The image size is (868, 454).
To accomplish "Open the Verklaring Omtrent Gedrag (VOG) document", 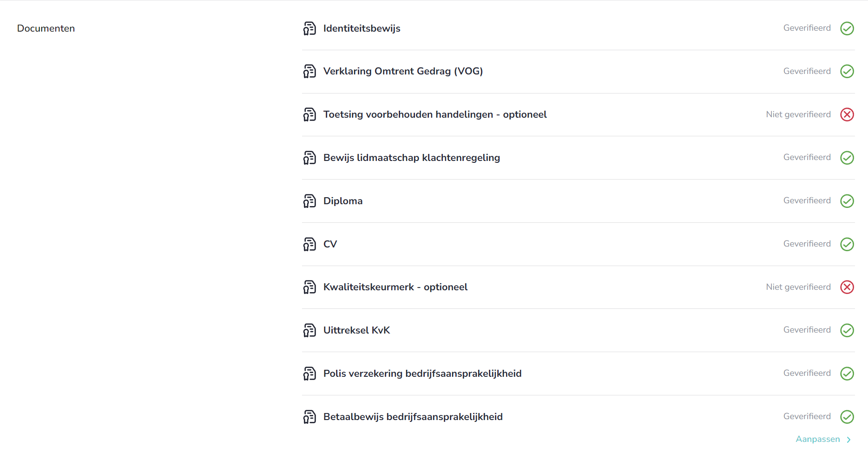I will [x=403, y=71].
